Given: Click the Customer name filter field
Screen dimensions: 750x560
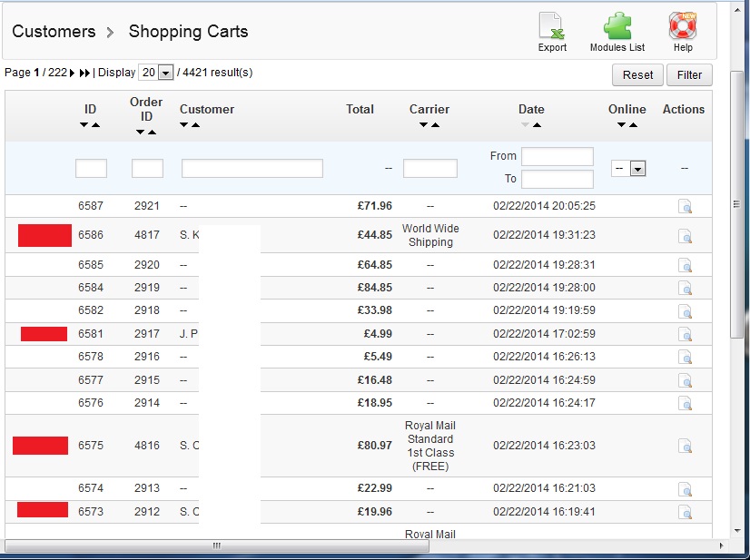Looking at the screenshot, I should tap(252, 168).
